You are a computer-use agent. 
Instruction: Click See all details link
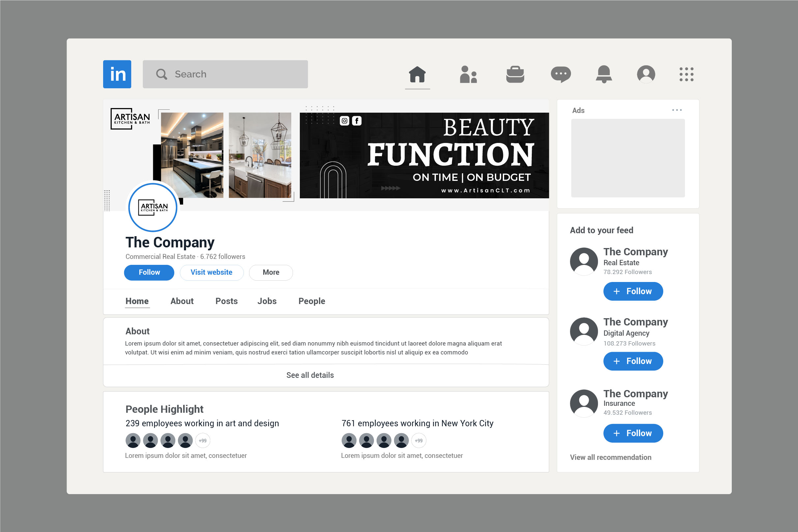(x=310, y=375)
